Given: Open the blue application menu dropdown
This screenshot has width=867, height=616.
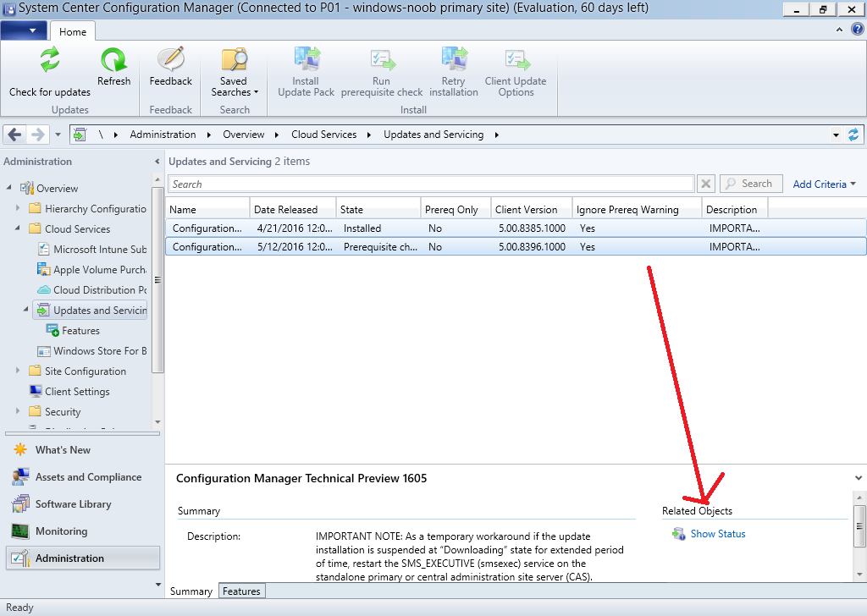Looking at the screenshot, I should pos(24,30).
